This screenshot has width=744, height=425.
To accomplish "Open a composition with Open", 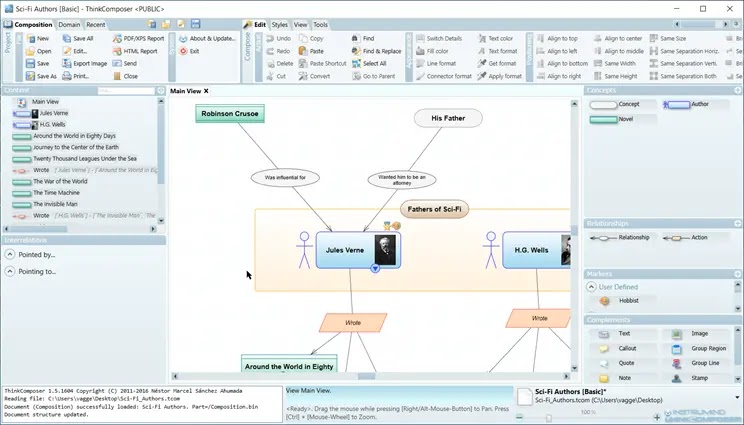I will click(38, 51).
